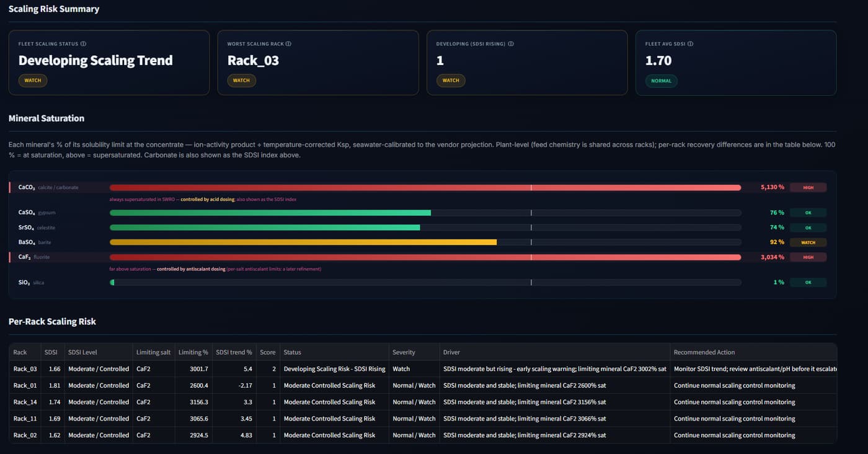Click 3,034 % CaF₂ saturation value
Image resolution: width=868 pixels, height=454 pixels.
click(773, 257)
